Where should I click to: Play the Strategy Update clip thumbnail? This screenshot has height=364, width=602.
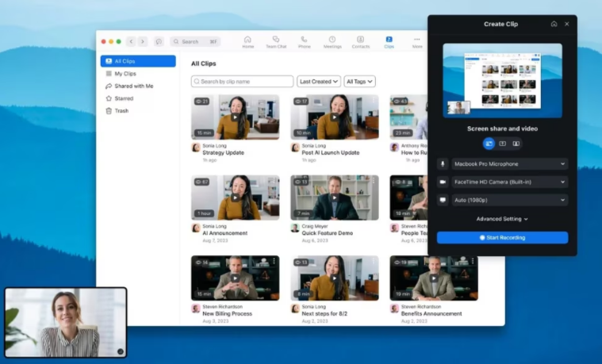point(235,117)
